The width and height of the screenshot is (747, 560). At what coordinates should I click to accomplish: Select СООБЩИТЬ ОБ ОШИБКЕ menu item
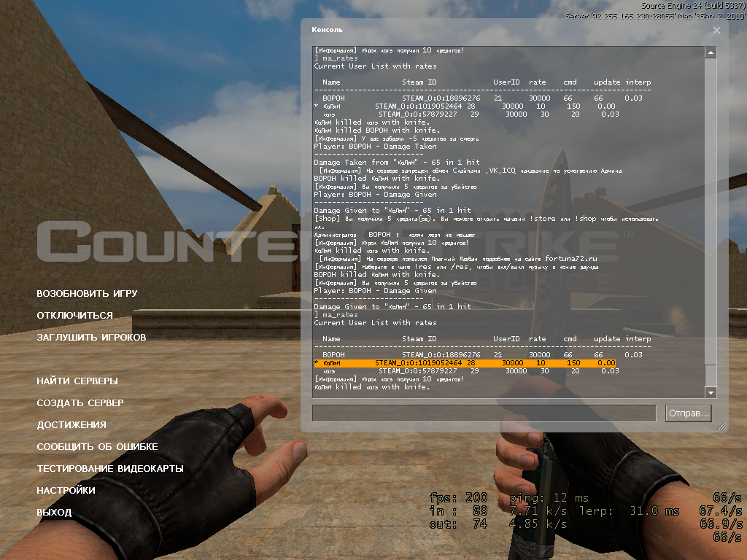97,447
